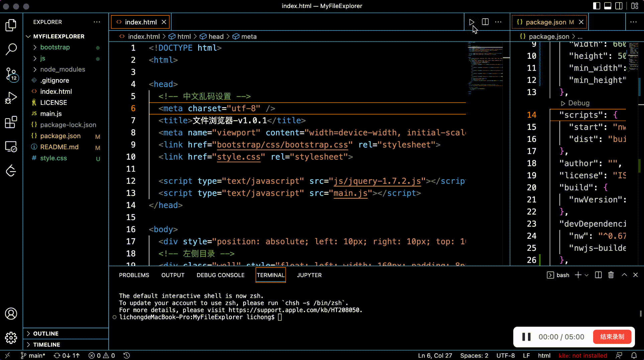The width and height of the screenshot is (644, 360).
Task: Open notifications bell in status bar
Action: click(x=634, y=355)
